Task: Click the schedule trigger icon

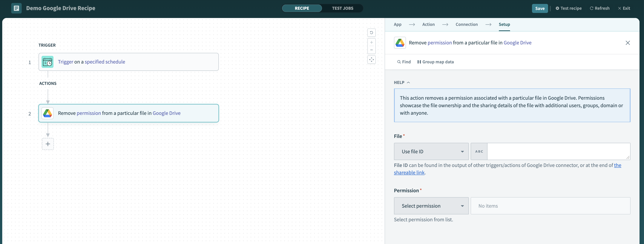Action: pyautogui.click(x=47, y=62)
